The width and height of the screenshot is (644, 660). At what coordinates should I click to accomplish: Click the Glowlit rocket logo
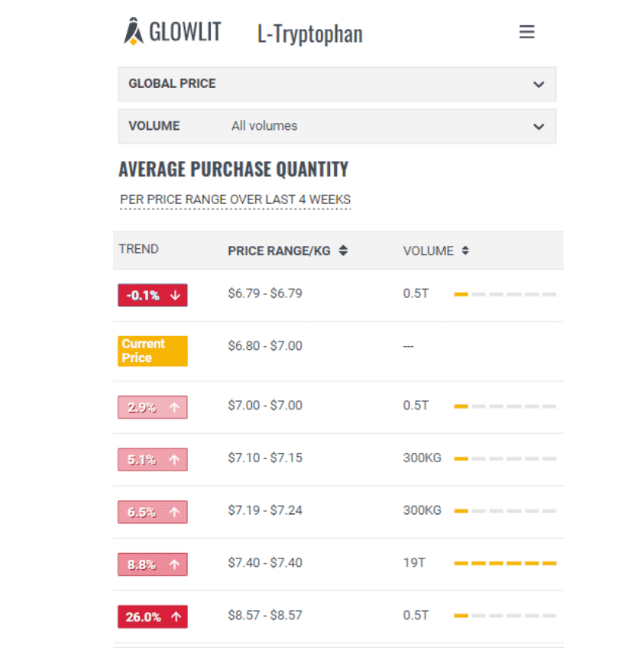tap(134, 31)
